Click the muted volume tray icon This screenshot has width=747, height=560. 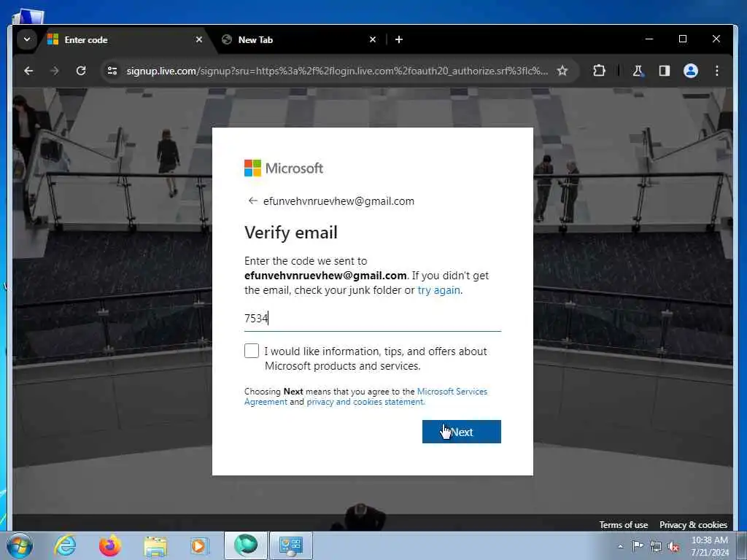(x=673, y=547)
